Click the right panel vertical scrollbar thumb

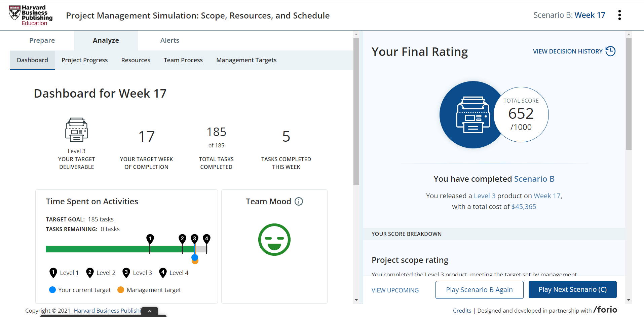(x=629, y=94)
